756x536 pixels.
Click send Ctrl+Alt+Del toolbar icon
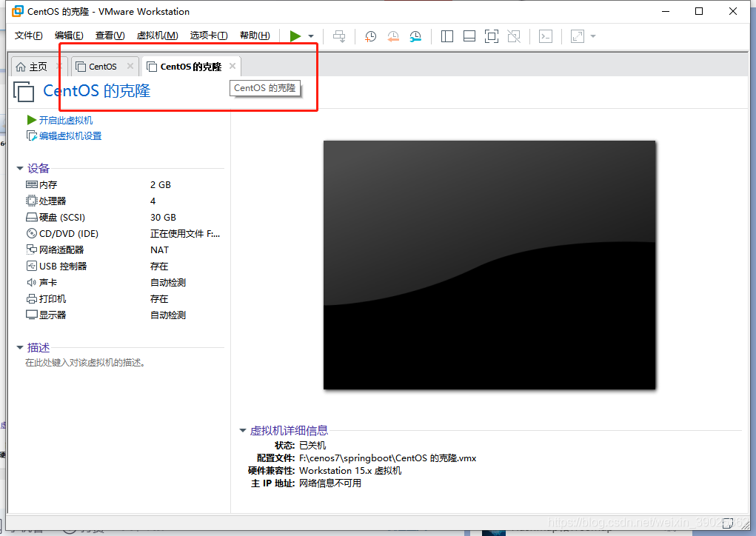tap(339, 36)
